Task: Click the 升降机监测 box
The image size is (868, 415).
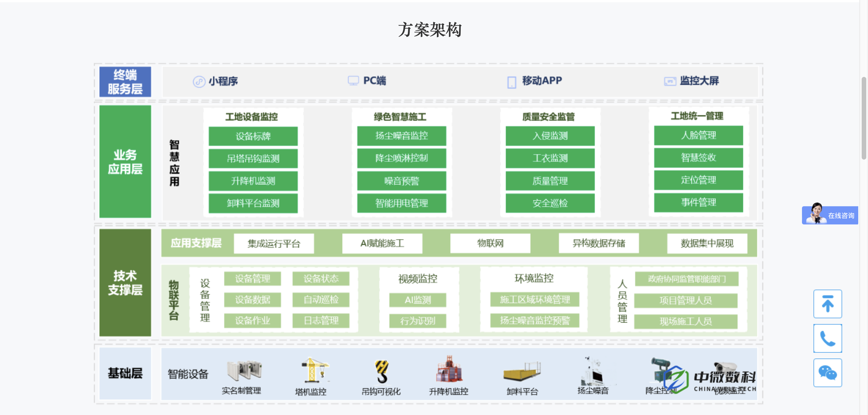Action: click(x=253, y=181)
